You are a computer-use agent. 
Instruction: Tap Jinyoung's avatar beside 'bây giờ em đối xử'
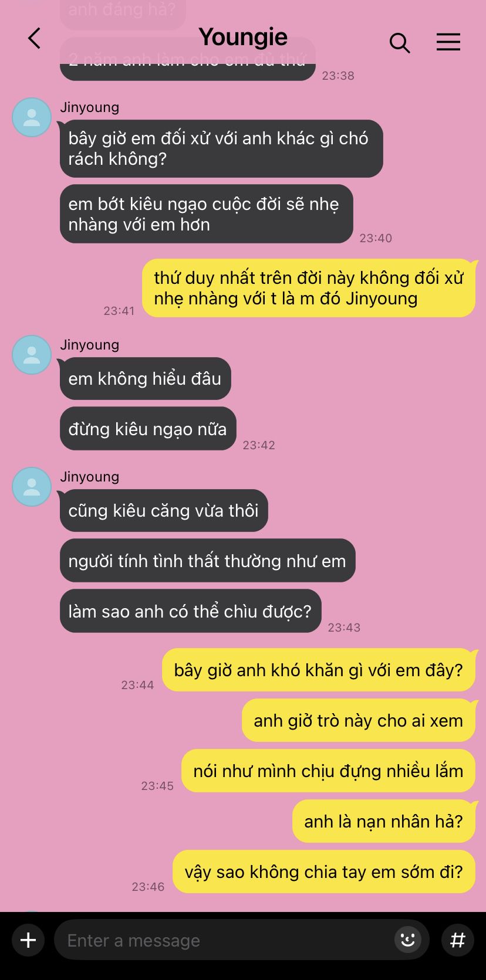[32, 117]
